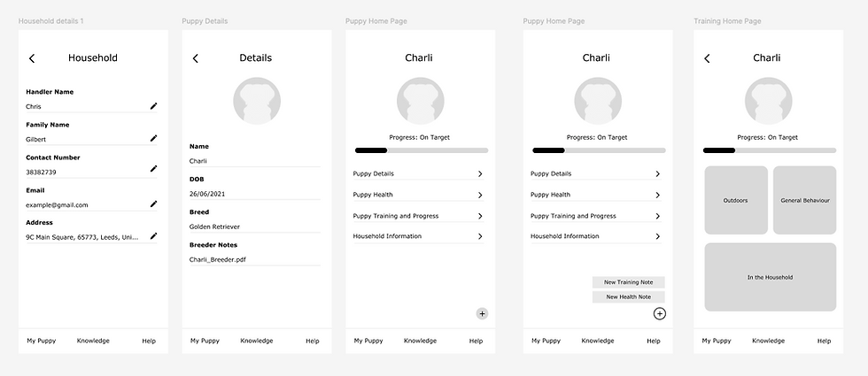Tap the small grey plus button
The width and height of the screenshot is (868, 376).
tap(482, 313)
